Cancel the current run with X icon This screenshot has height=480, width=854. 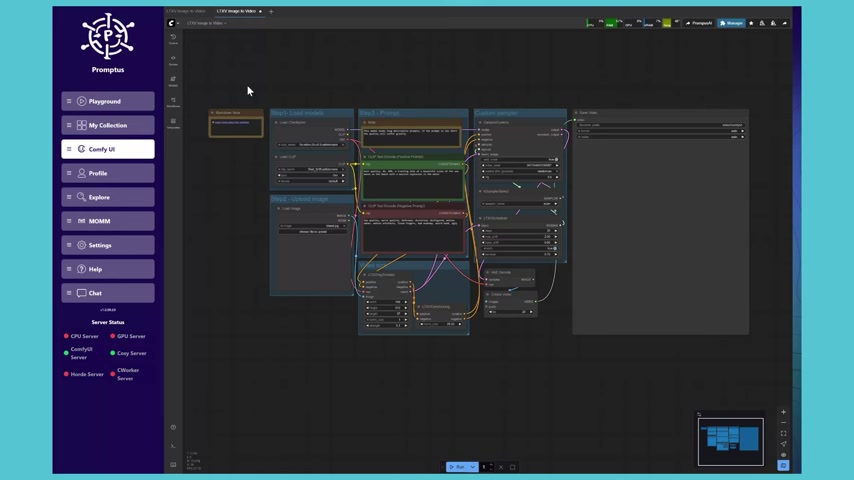[x=501, y=467]
